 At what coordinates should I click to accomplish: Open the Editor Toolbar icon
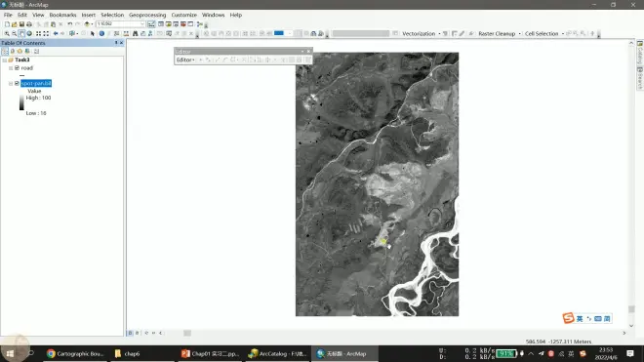click(151, 24)
